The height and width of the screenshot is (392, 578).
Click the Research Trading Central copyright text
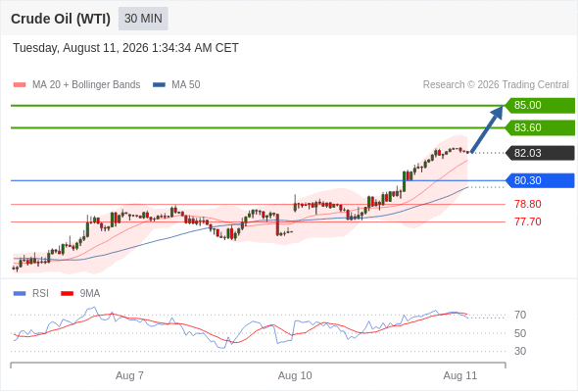pos(496,85)
